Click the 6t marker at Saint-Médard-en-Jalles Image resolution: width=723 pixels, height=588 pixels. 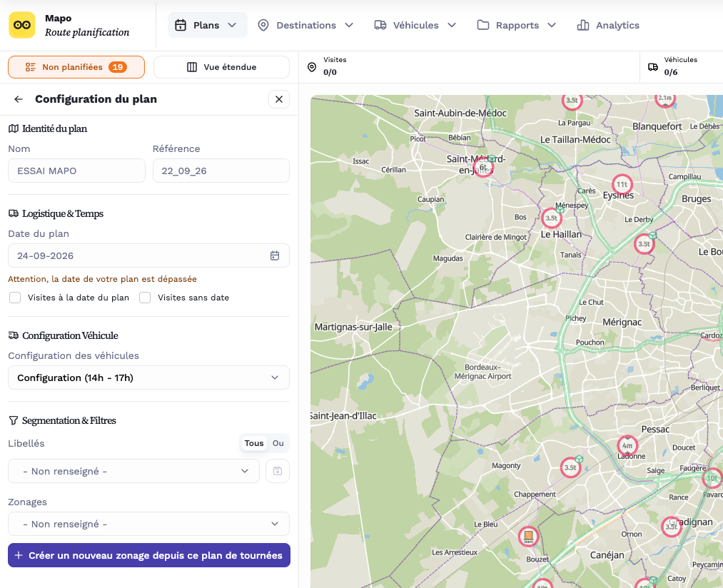tap(483, 168)
